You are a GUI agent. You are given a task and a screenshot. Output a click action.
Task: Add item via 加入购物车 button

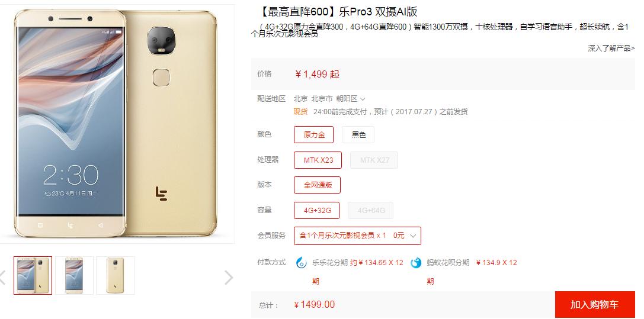click(x=595, y=305)
